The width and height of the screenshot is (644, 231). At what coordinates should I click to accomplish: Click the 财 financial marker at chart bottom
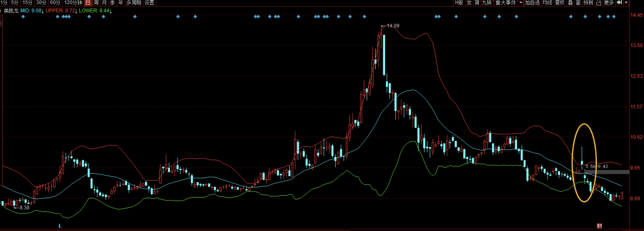pyautogui.click(x=599, y=226)
